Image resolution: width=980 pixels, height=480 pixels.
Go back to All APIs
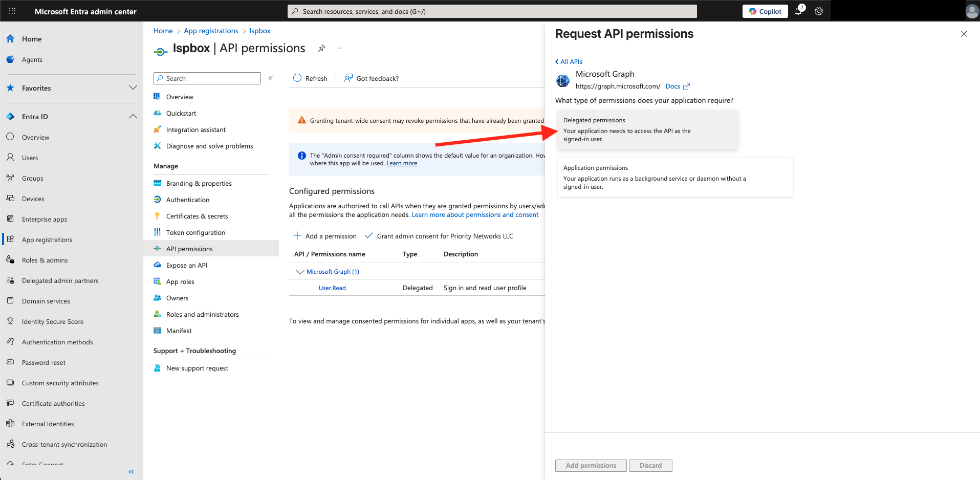point(569,61)
